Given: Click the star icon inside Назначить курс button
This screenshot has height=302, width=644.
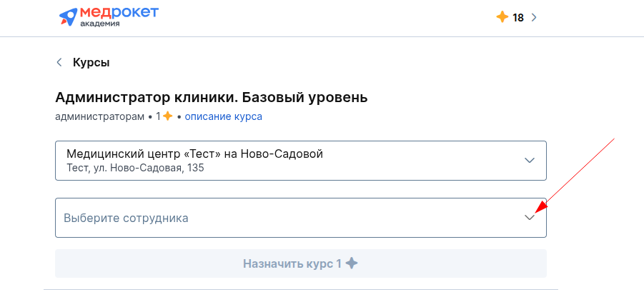Looking at the screenshot, I should [352, 263].
